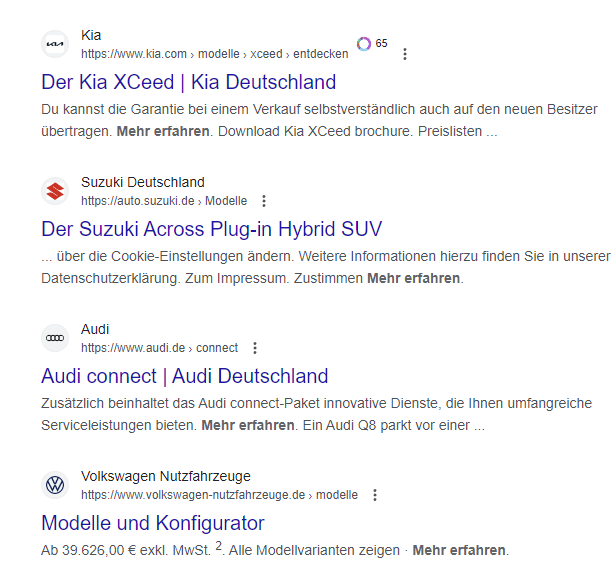Viewport: 616px width, 585px height.
Task: Click the www.audi.de connect URL
Action: pos(160,348)
